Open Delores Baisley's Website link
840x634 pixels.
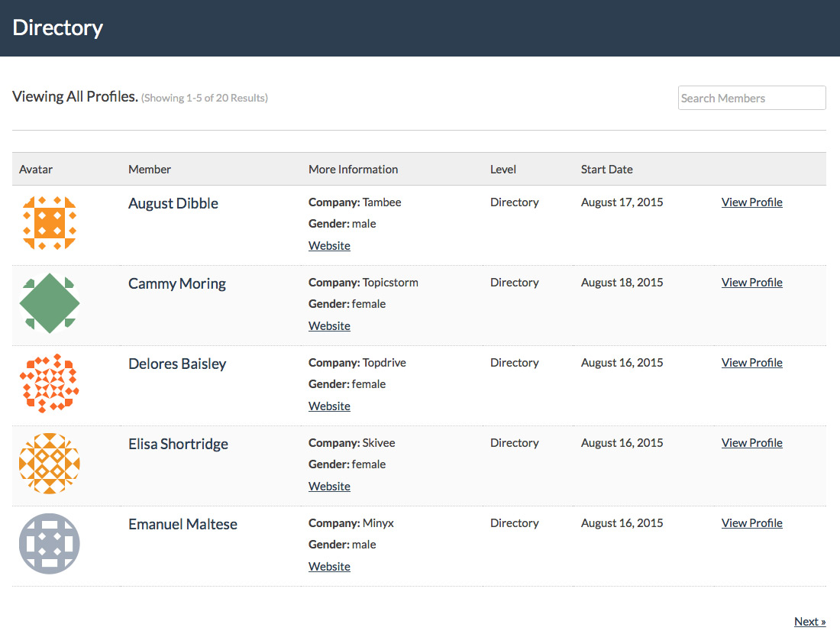(x=329, y=406)
